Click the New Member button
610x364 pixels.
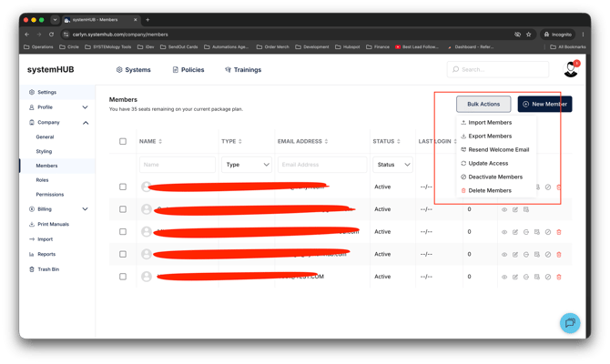[544, 104]
